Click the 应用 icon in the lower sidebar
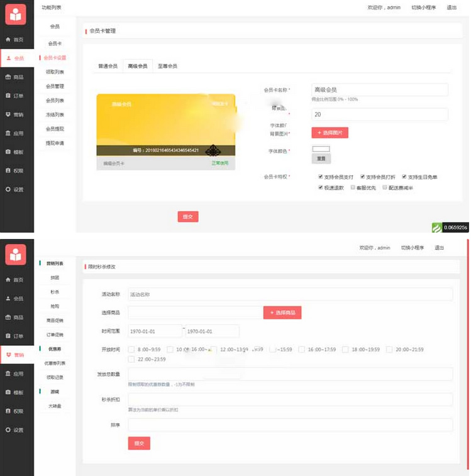The width and height of the screenshot is (471, 476). tap(8, 374)
